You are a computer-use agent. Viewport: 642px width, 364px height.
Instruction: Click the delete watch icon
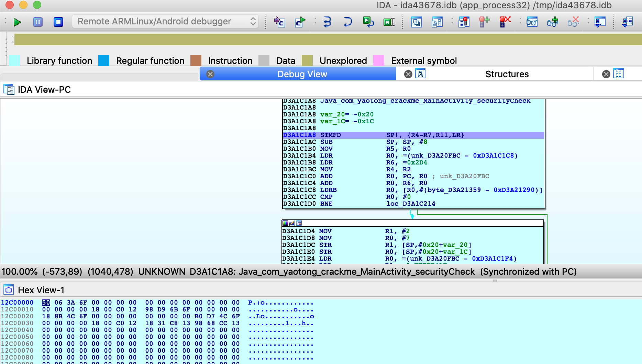pos(573,22)
